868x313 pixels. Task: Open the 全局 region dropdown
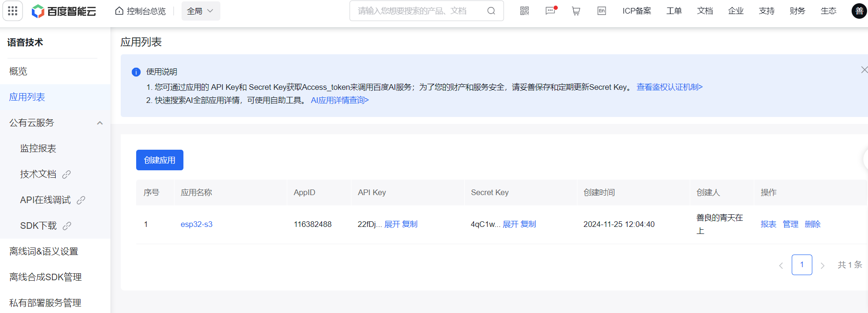point(201,11)
